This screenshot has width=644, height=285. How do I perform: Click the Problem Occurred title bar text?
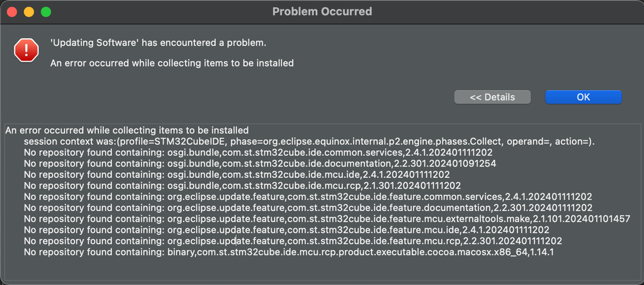pos(322,12)
